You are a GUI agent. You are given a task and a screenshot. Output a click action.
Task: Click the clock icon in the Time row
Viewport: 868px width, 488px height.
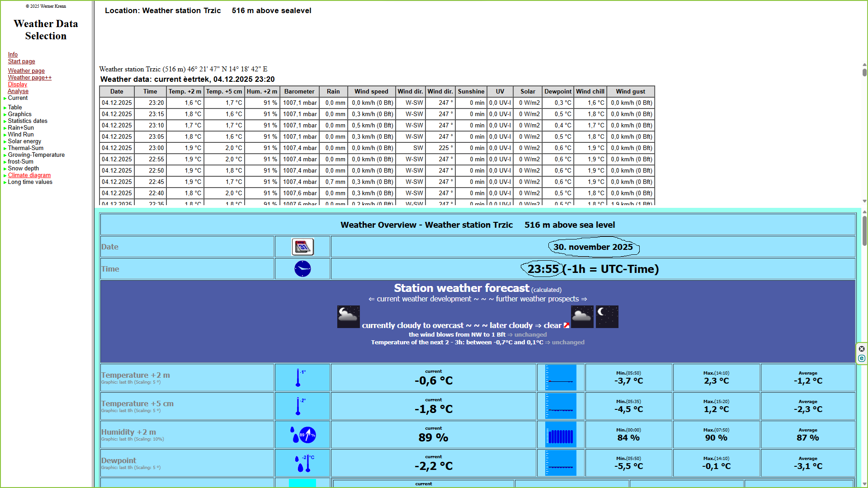pyautogui.click(x=302, y=269)
